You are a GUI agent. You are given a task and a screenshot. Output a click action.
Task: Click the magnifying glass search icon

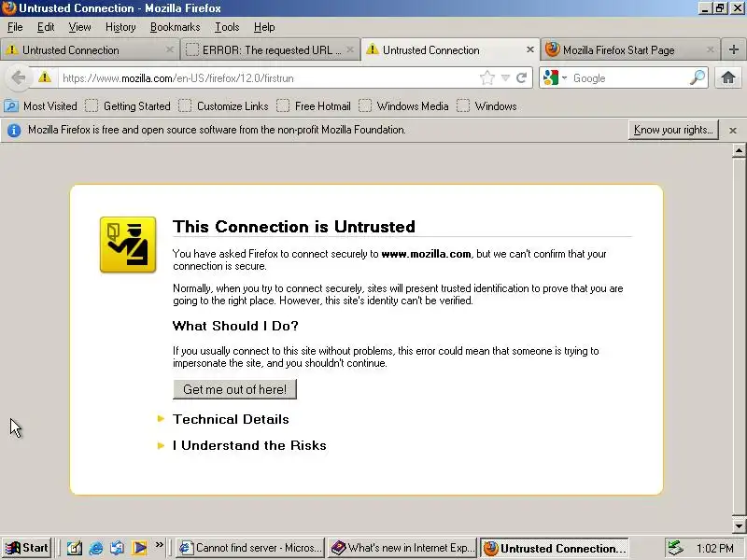coord(698,77)
